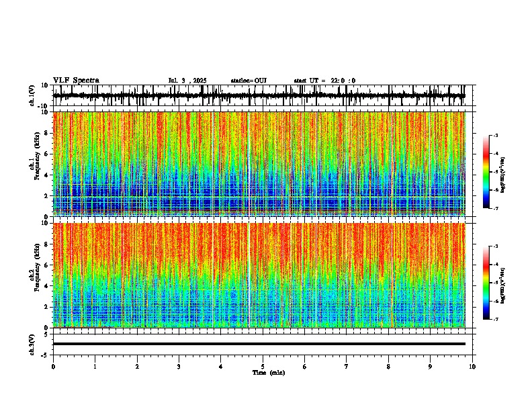Click the "-7" label on ch.1 color bar
The height and width of the screenshot is (411, 532).
(x=496, y=208)
